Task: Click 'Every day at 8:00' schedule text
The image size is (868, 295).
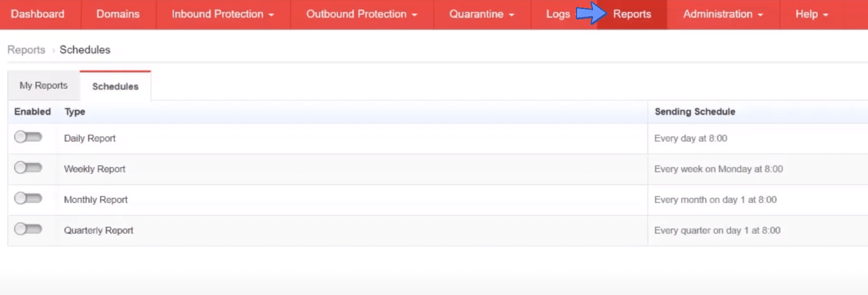Action: (691, 138)
